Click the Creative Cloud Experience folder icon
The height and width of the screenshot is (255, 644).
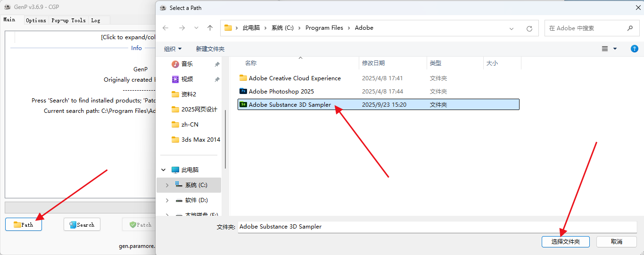pos(243,78)
